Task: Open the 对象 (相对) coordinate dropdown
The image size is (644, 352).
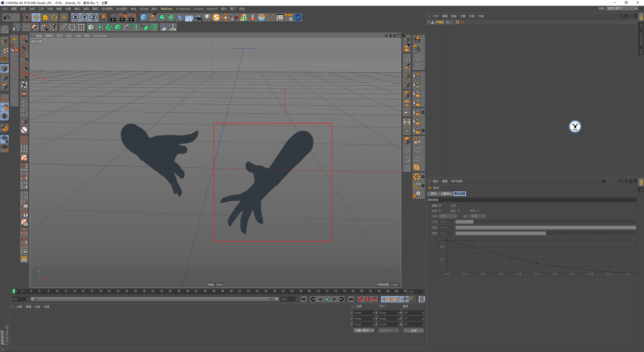Action: click(x=364, y=330)
